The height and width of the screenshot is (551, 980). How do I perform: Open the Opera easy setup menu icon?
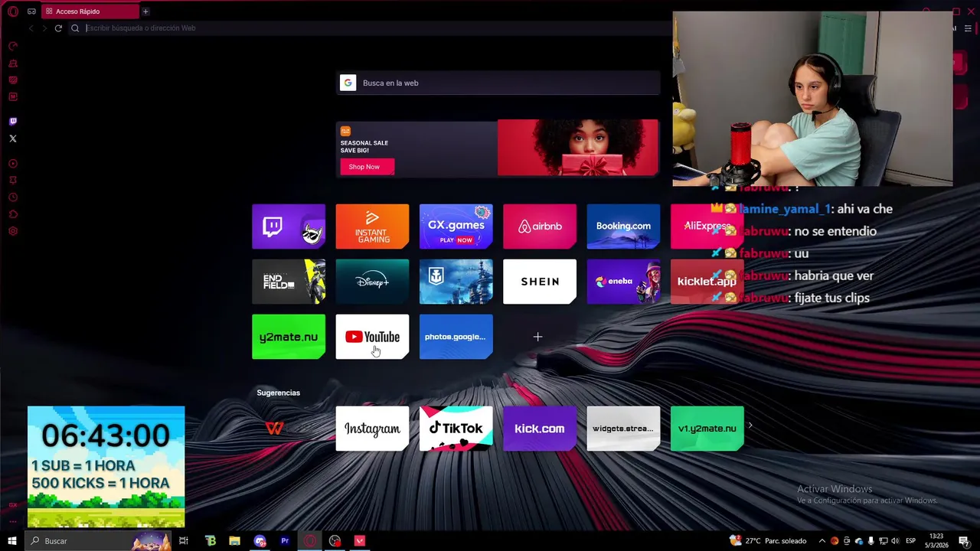click(968, 28)
